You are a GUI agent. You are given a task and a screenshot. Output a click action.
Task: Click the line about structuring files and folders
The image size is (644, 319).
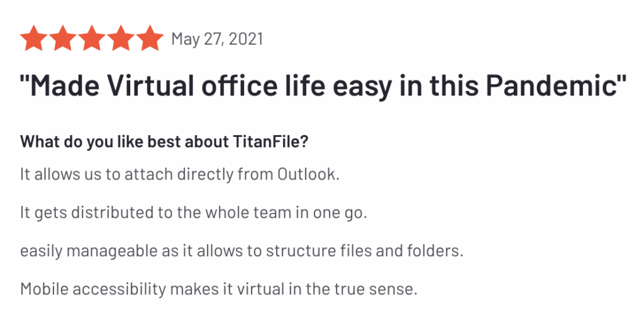241,251
